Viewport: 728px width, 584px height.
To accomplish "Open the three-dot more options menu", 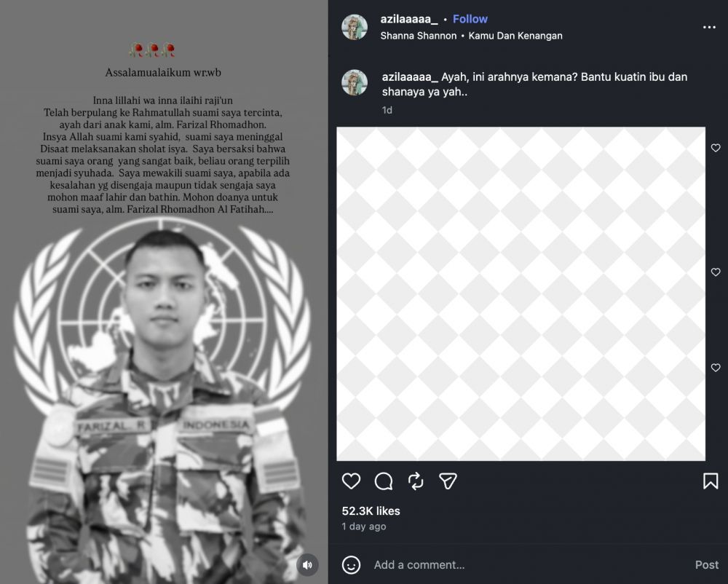I will [709, 27].
